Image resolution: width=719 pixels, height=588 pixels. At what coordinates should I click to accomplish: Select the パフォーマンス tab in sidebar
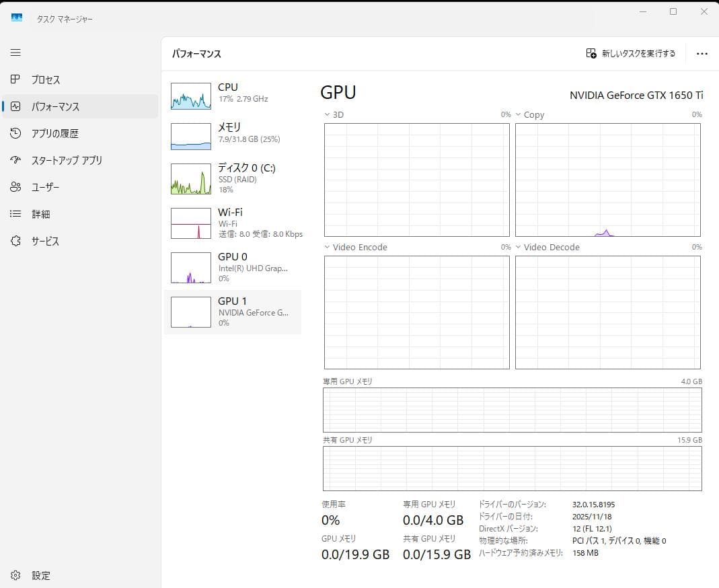80,106
